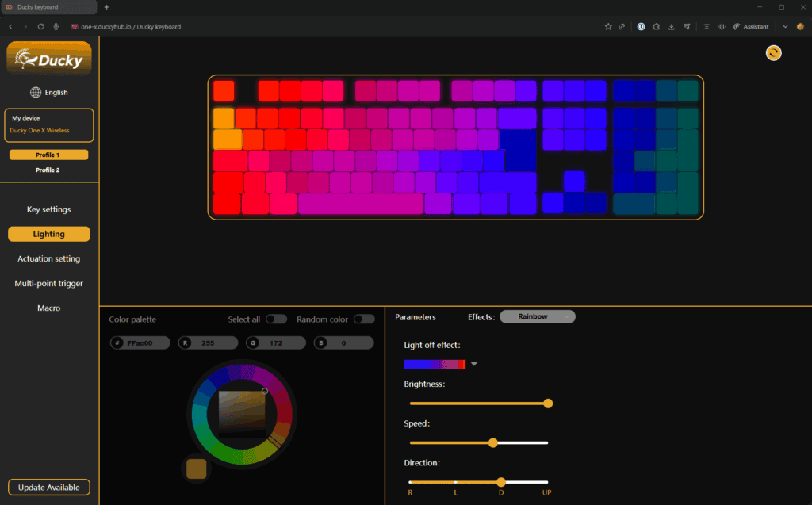
Task: Switch to Profile 2
Action: tap(48, 170)
